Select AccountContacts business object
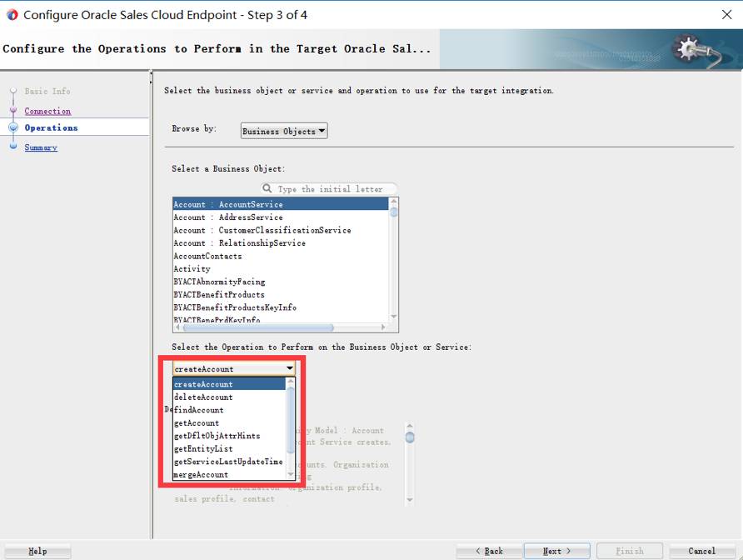 (281, 256)
